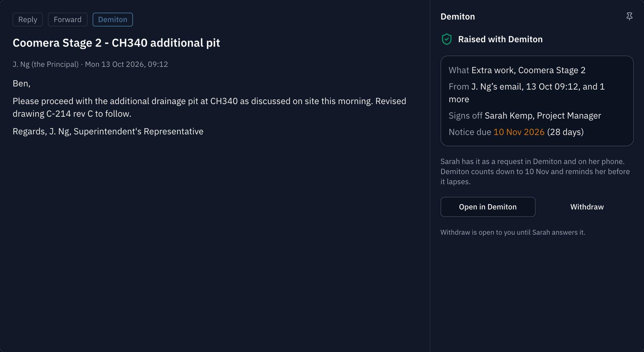Withdraw the raised request
Viewport: 644px width, 352px height.
tap(587, 207)
